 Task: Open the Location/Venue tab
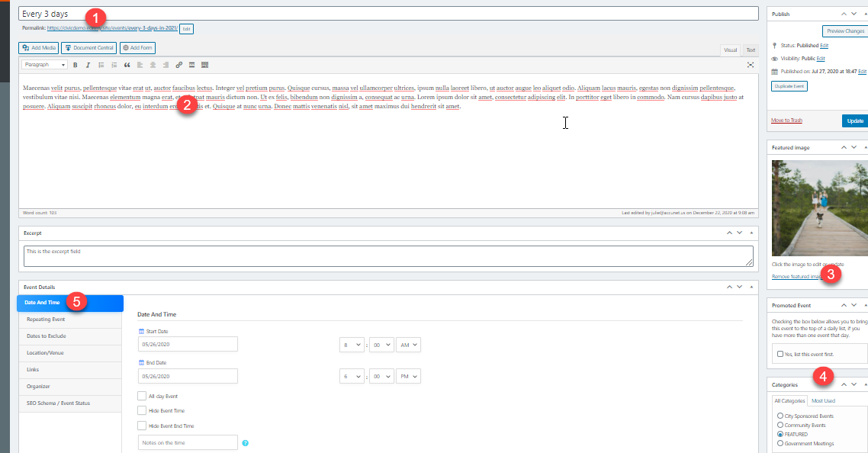[70, 353]
